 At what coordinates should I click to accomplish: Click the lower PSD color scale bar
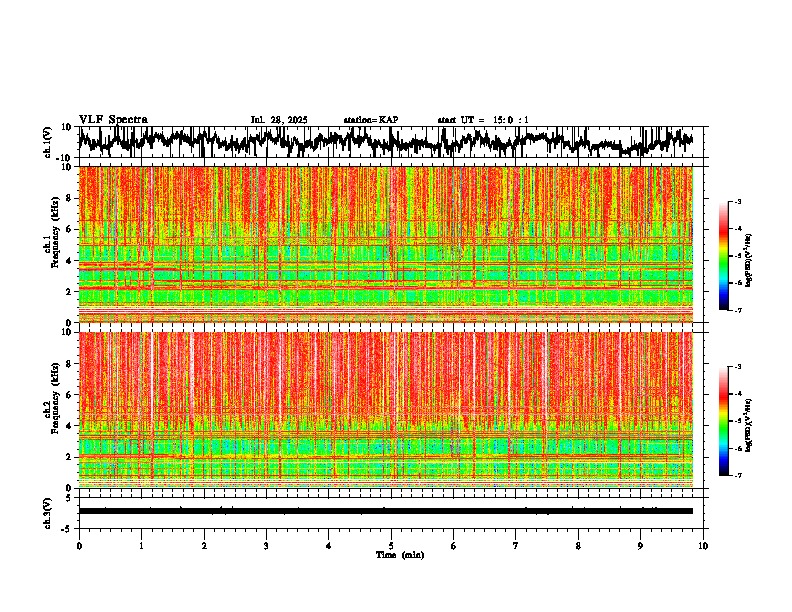tap(723, 421)
